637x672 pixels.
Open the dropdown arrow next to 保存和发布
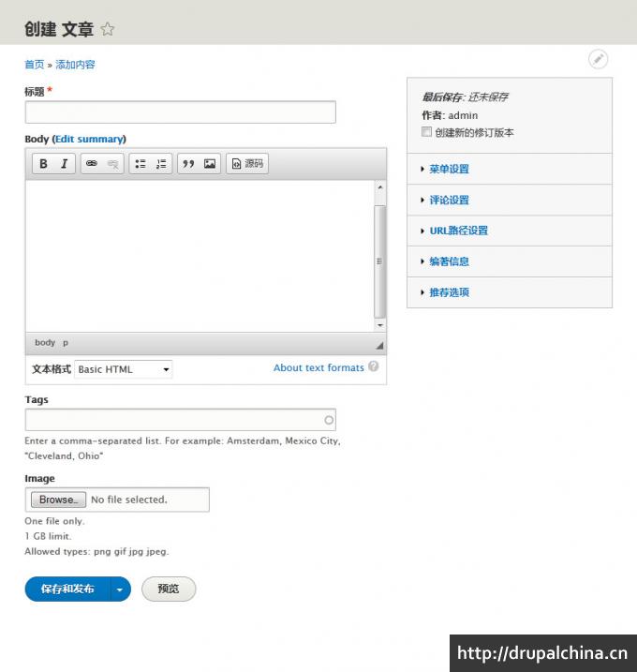tap(120, 590)
